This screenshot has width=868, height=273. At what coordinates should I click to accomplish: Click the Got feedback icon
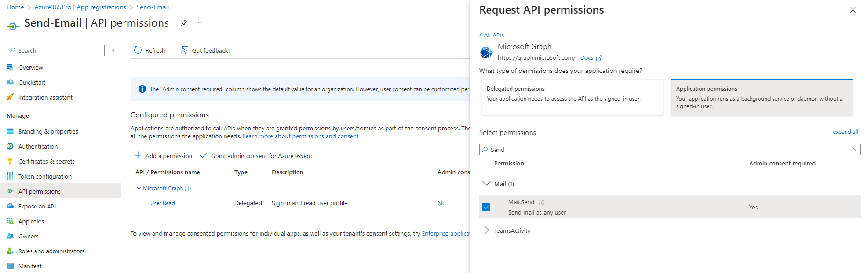[x=184, y=50]
